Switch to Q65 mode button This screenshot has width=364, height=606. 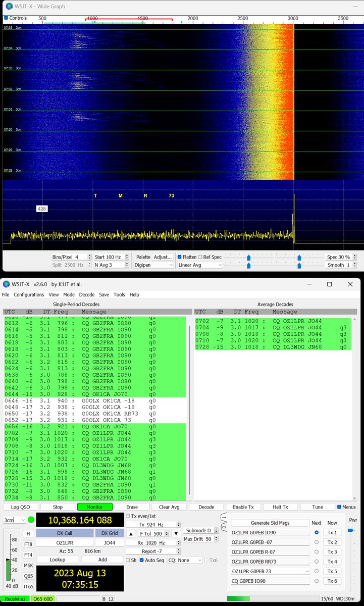click(x=28, y=576)
